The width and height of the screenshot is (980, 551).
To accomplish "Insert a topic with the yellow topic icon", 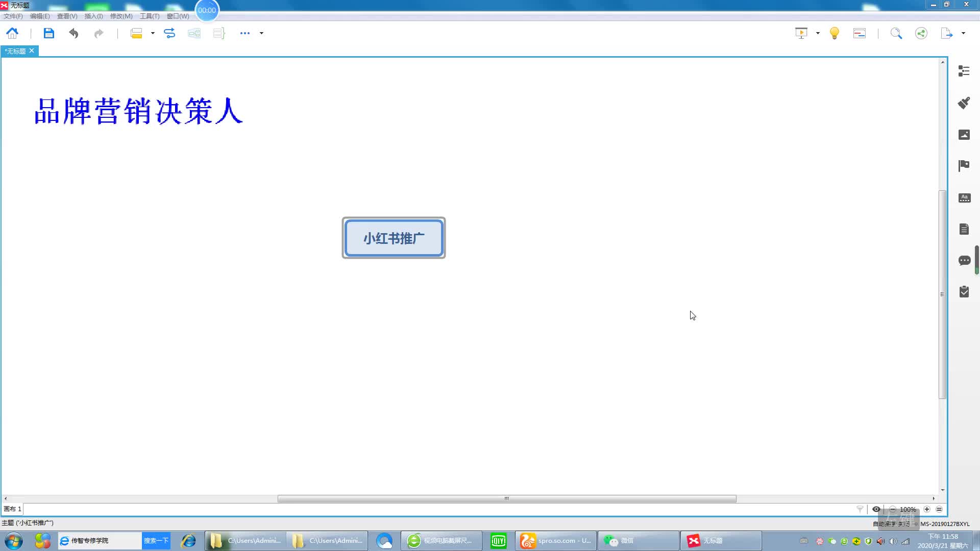I will tap(136, 33).
